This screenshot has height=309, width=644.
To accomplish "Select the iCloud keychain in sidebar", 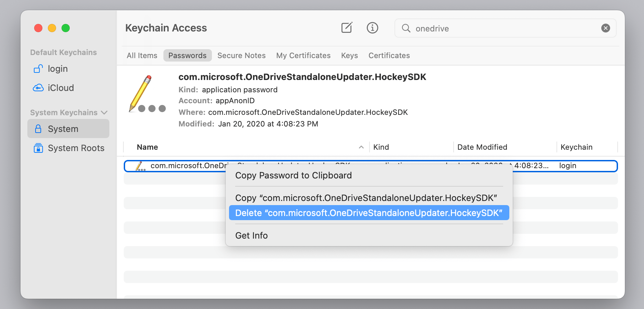I will (68, 88).
